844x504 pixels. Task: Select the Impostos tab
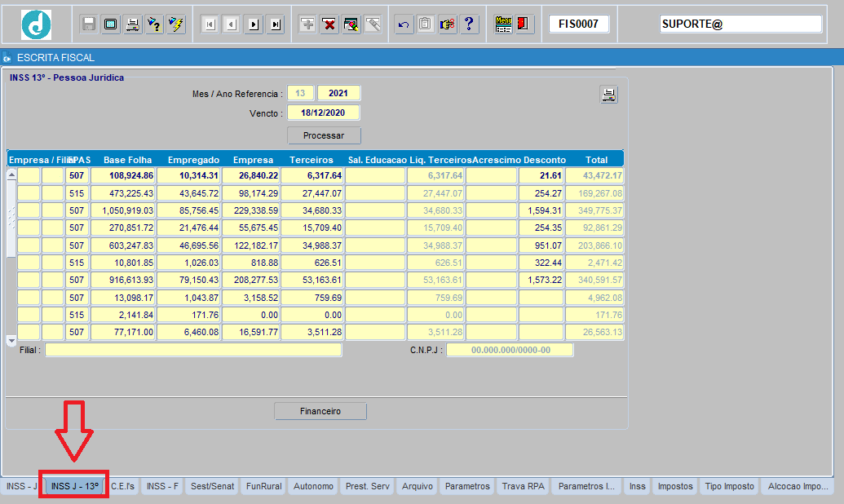(x=674, y=485)
